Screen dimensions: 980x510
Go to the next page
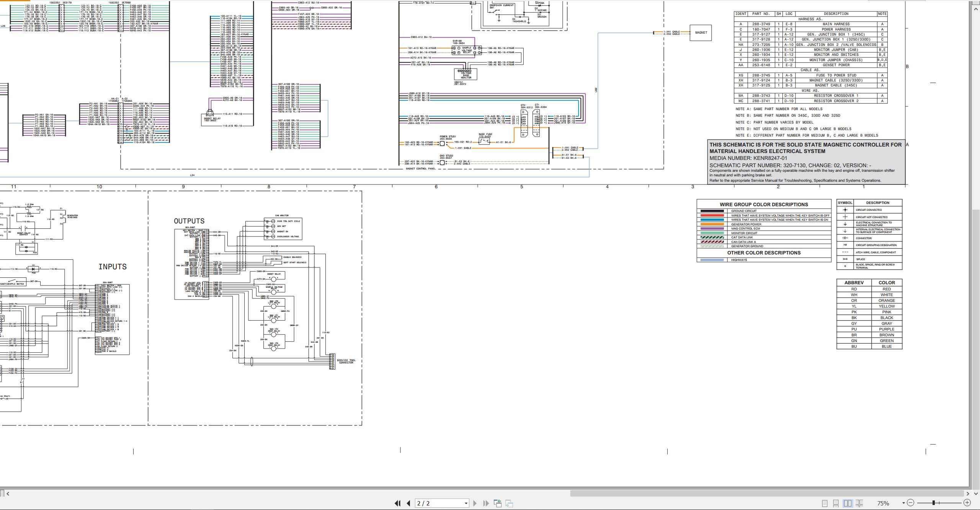(x=475, y=503)
